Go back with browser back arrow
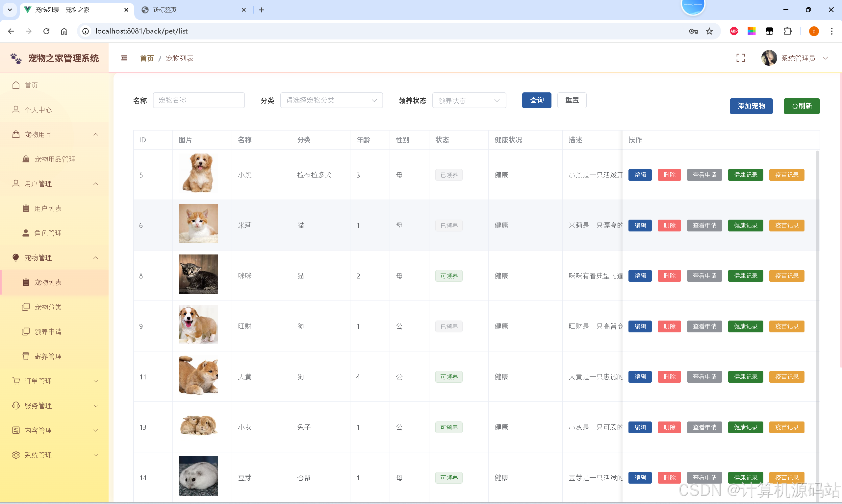The height and width of the screenshot is (504, 842). [11, 31]
